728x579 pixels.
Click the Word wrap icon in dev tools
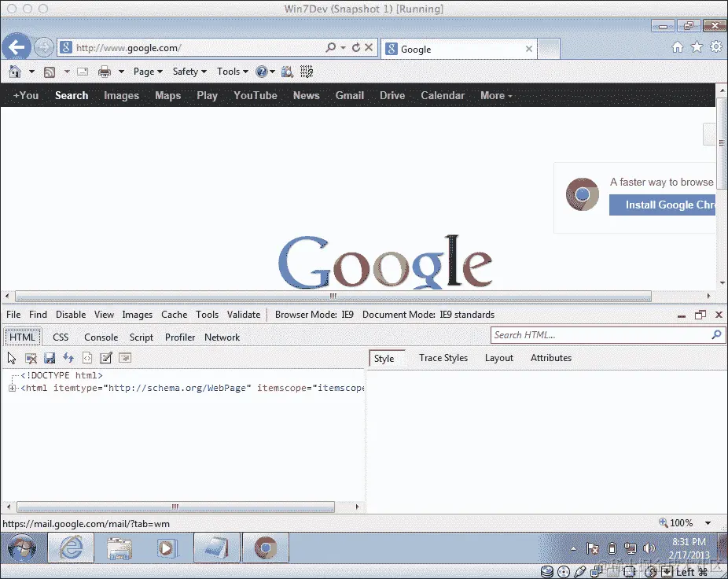pos(125,358)
